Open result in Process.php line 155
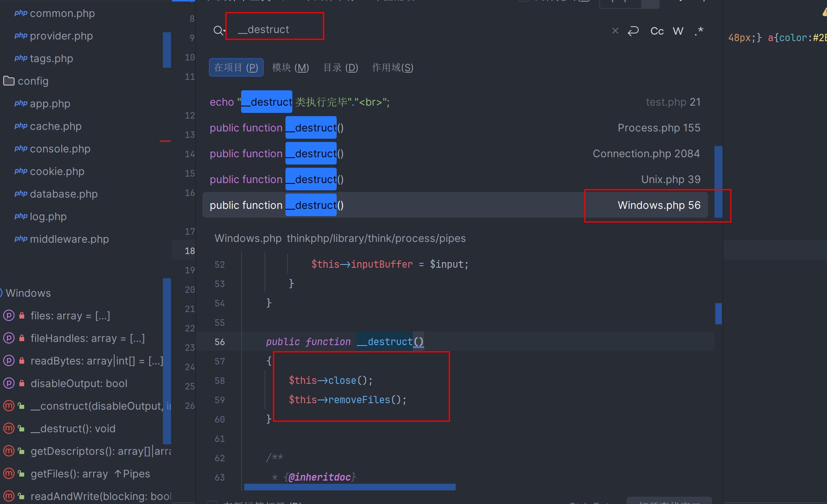Viewport: 827px width, 504px height. [x=455, y=128]
